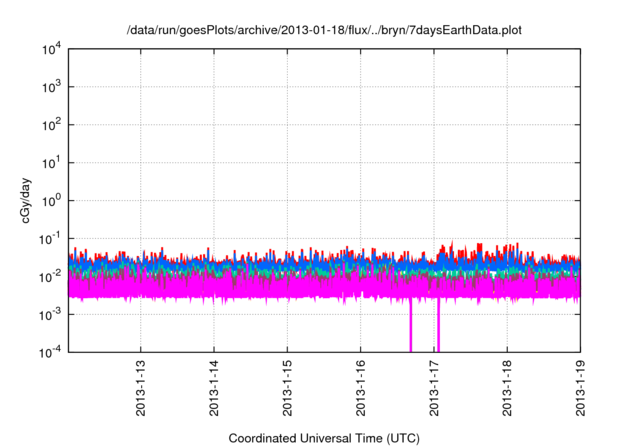The image size is (640, 448).
Task: Click the magenta dropout spike before 2013-1-17
Action: (411, 325)
